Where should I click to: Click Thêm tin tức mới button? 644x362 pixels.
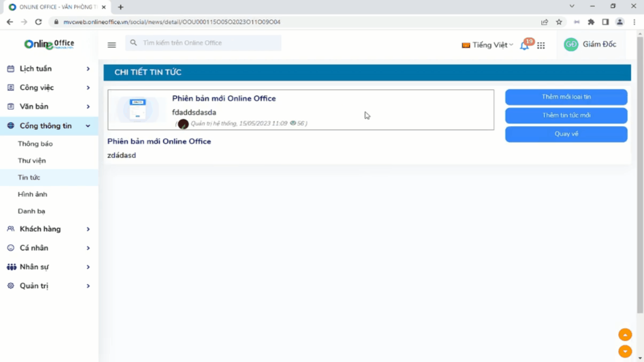[x=566, y=115]
